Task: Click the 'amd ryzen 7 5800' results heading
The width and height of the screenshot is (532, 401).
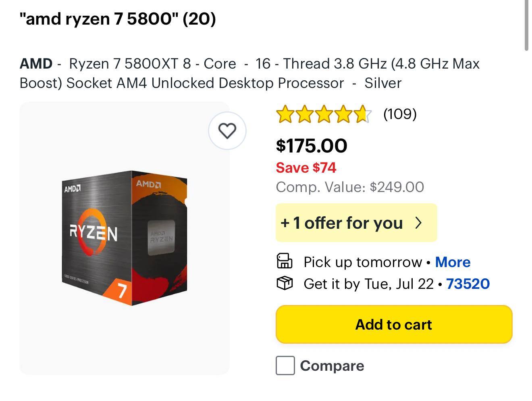Action: coord(118,19)
